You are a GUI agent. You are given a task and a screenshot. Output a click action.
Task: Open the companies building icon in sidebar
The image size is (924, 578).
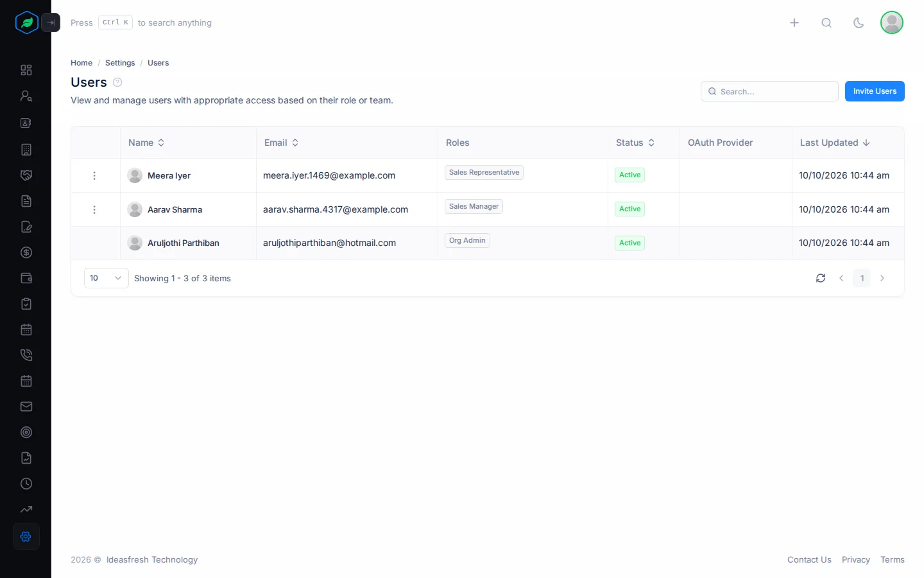(26, 150)
